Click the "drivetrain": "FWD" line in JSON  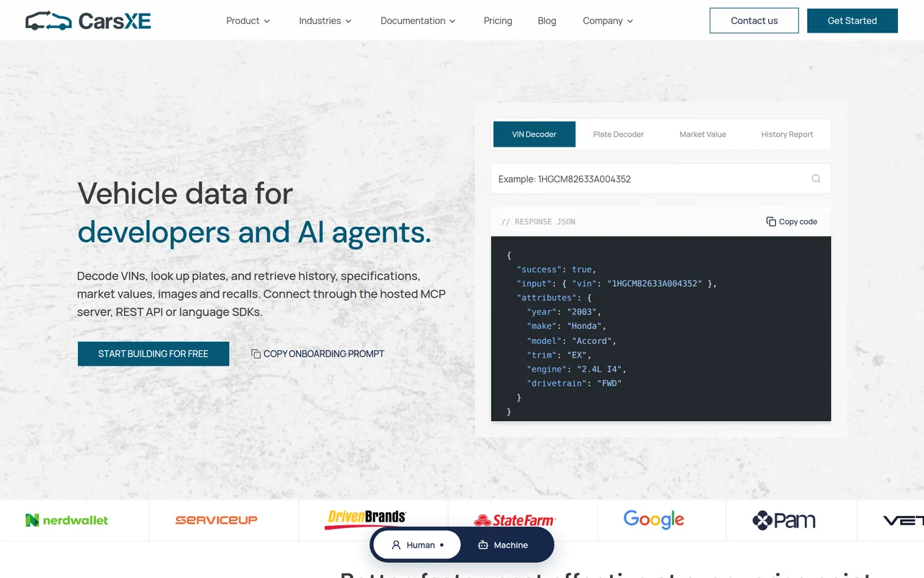574,384
